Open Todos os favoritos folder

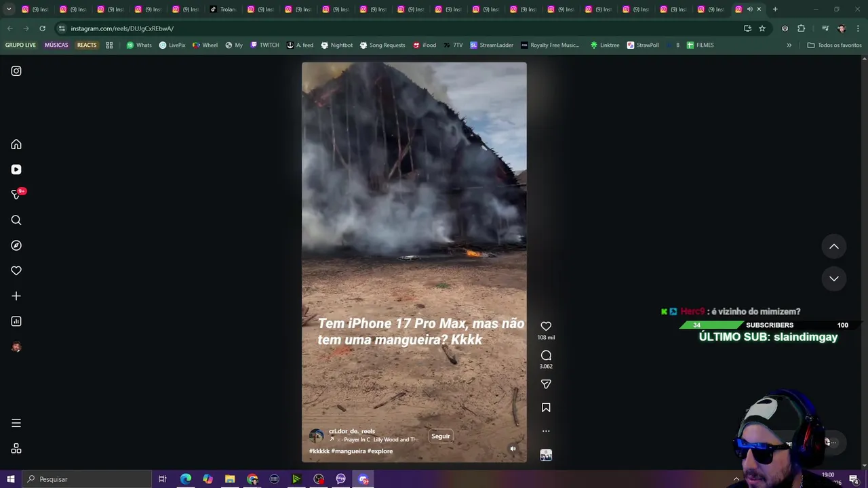click(834, 45)
